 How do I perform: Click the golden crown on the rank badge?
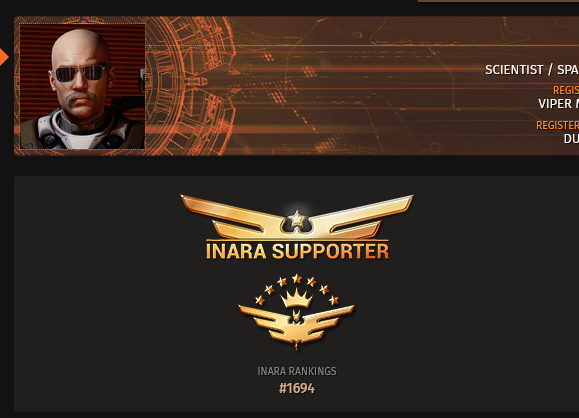pyautogui.click(x=297, y=298)
